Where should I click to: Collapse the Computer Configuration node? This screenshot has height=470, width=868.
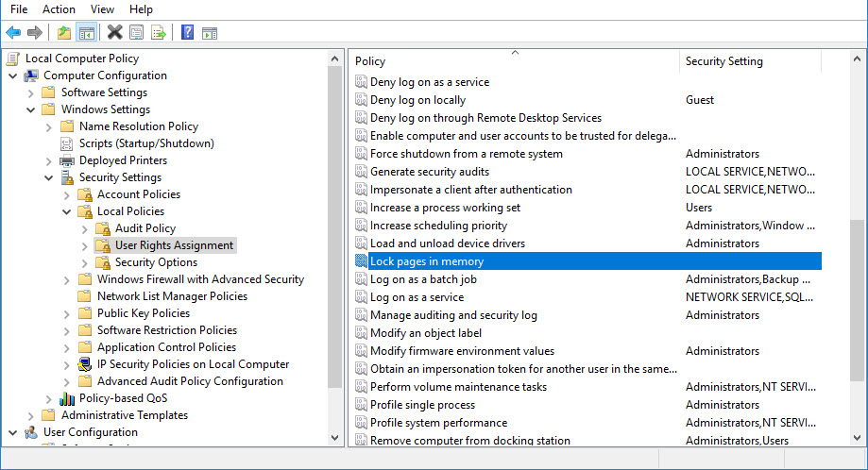[x=12, y=76]
